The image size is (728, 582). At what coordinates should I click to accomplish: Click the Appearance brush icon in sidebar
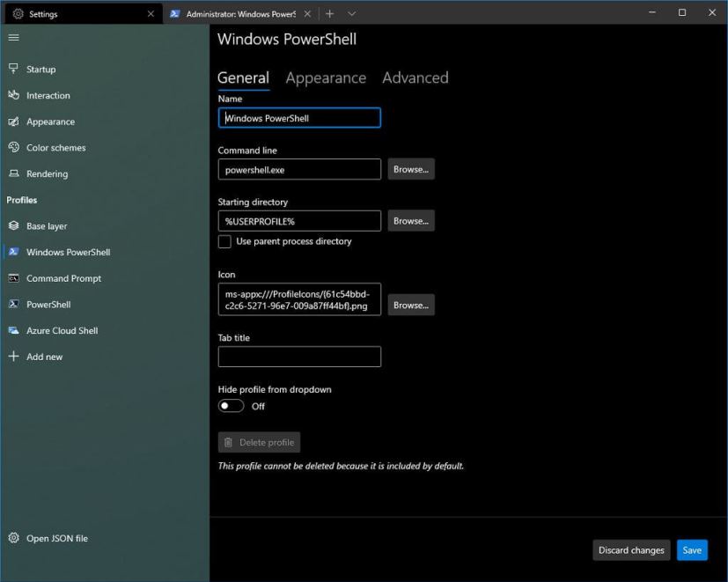point(13,122)
